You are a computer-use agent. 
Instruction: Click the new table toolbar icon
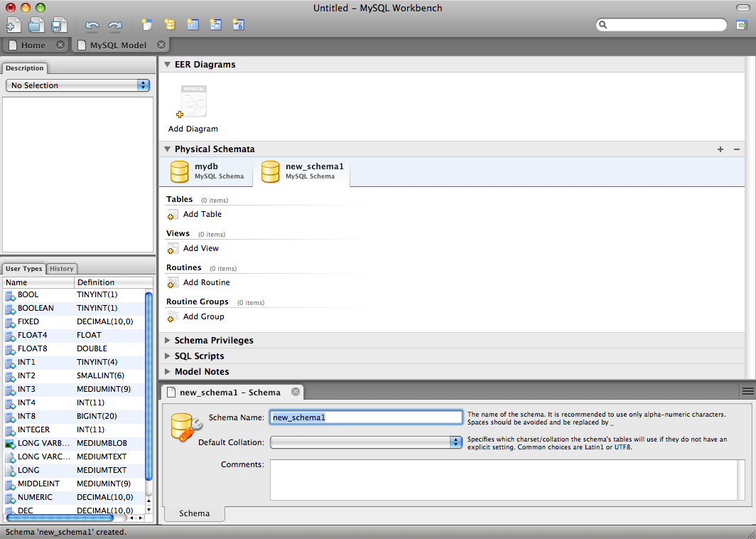click(193, 25)
